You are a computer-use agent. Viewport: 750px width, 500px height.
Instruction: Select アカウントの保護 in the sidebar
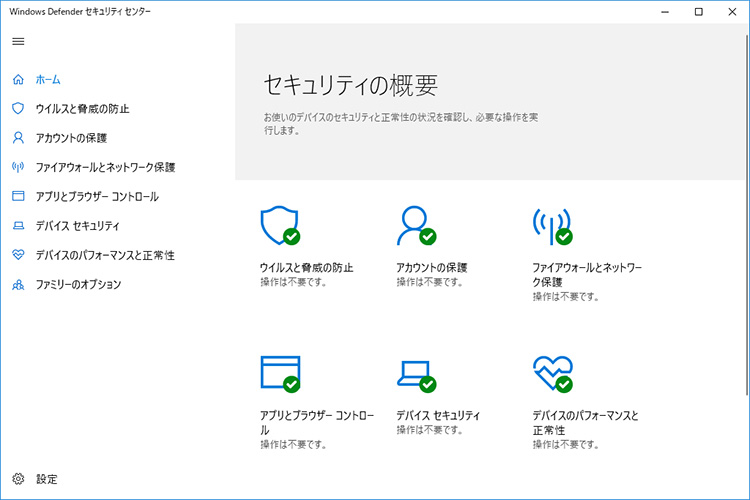71,138
